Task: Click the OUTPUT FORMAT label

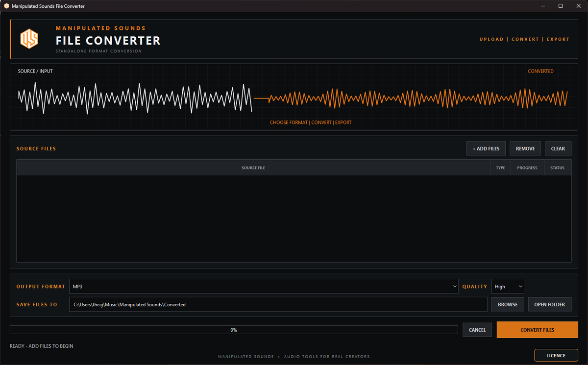Action: coord(41,287)
